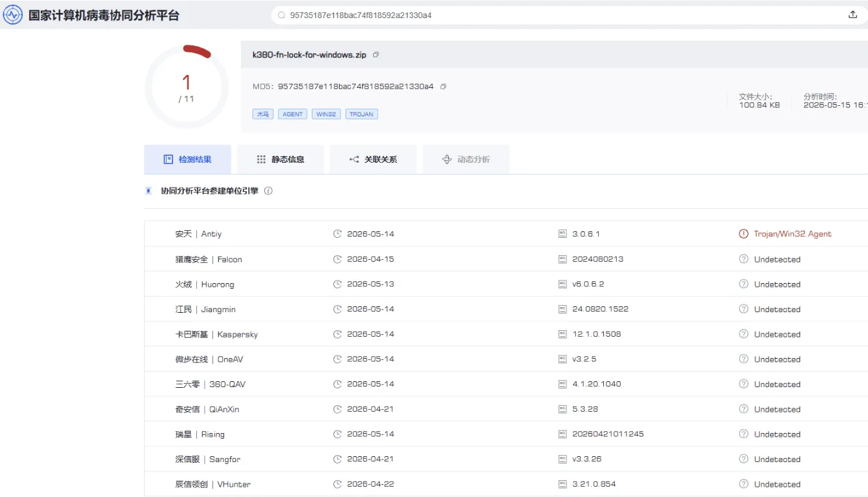This screenshot has width=868, height=497.
Task: Click the date 2026-04-15 in Falcon row
Action: (x=371, y=259)
